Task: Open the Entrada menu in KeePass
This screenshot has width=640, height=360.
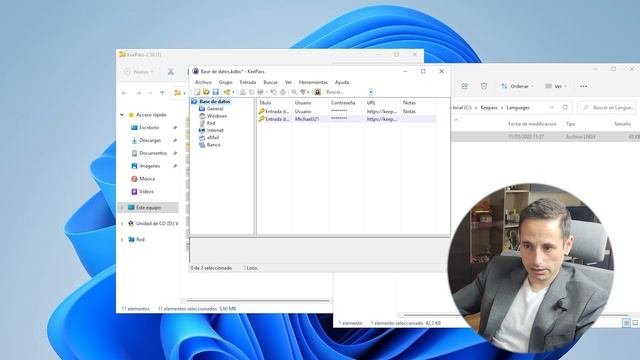Action: 248,82
